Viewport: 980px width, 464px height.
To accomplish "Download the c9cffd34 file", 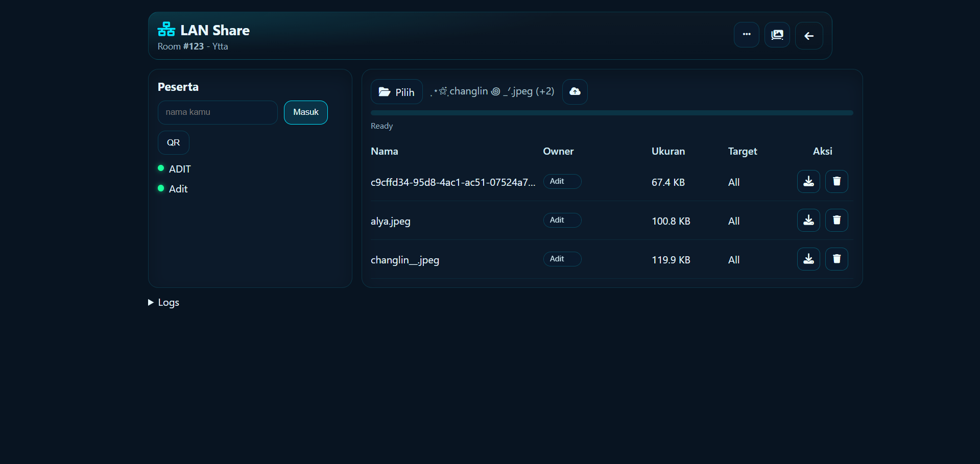I will [x=808, y=181].
